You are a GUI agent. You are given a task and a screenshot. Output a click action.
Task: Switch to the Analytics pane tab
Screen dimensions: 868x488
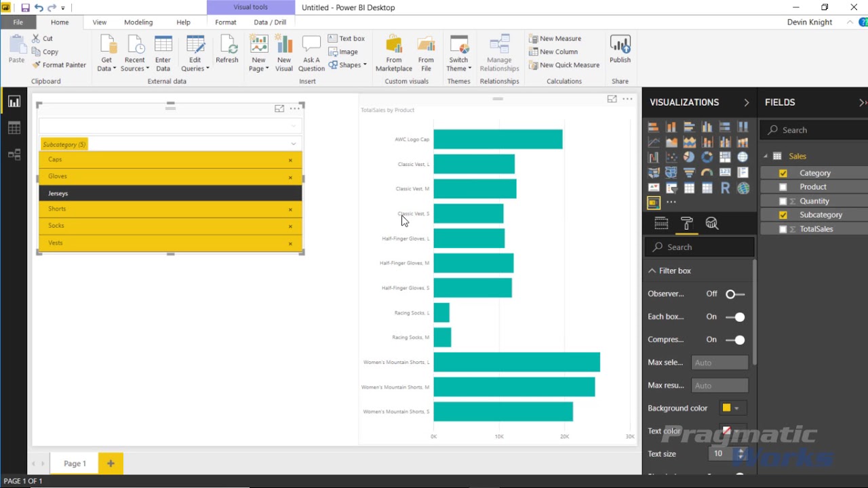pos(711,223)
